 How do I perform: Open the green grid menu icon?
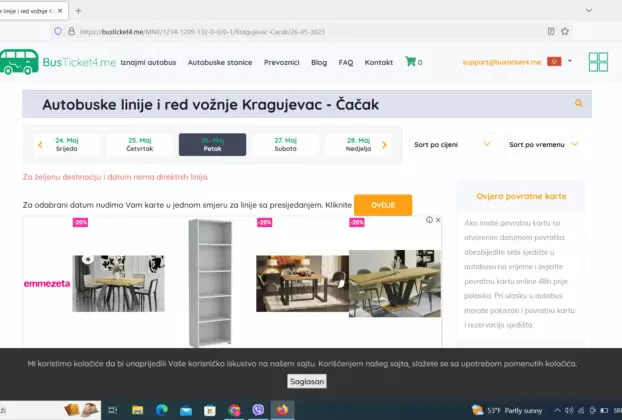point(598,62)
